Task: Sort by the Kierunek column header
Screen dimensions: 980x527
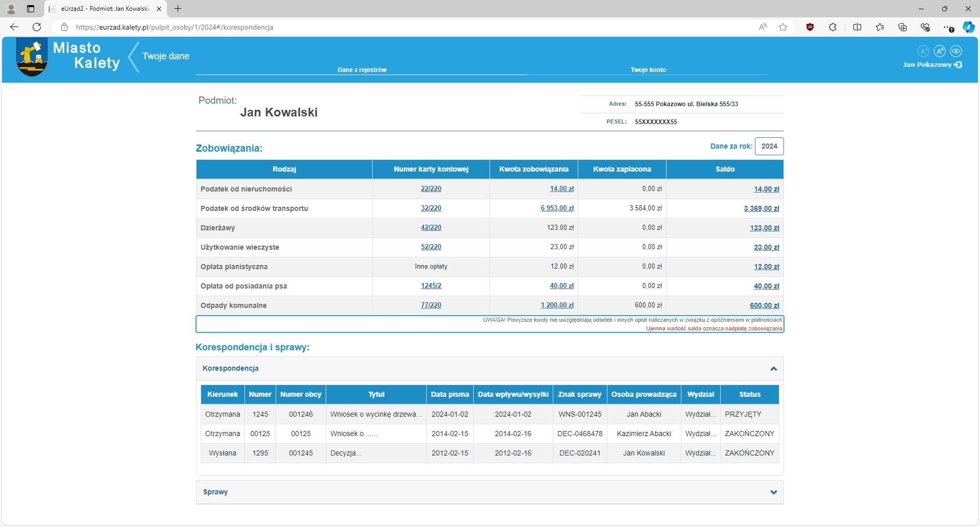Action: pos(223,394)
